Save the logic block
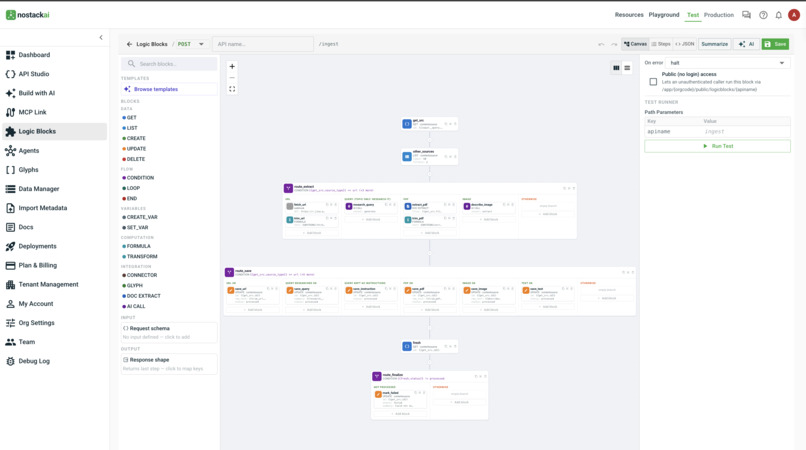This screenshot has width=806, height=450. [775, 44]
